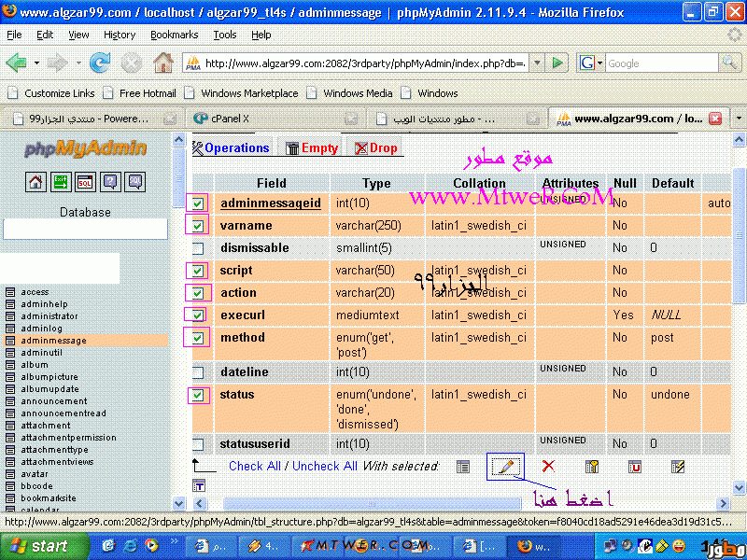The width and height of the screenshot is (747, 560).
Task: Reload the page with Firefox's refresh button
Action: coord(100,63)
